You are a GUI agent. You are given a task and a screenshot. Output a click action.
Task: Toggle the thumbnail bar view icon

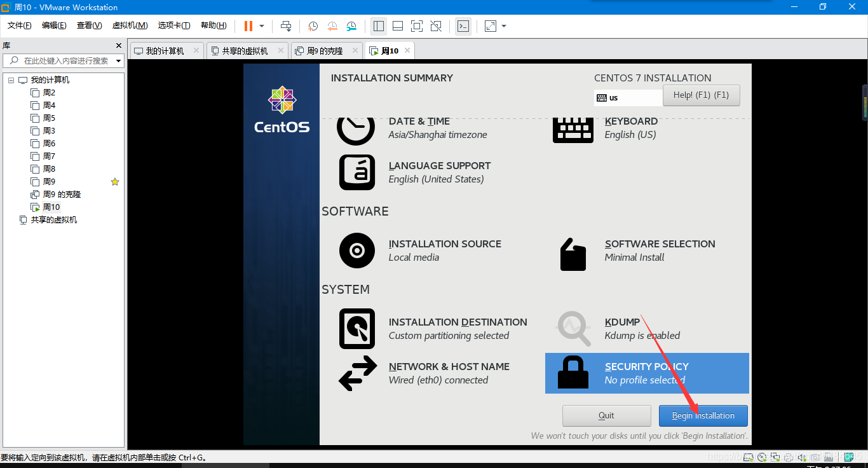tap(398, 26)
